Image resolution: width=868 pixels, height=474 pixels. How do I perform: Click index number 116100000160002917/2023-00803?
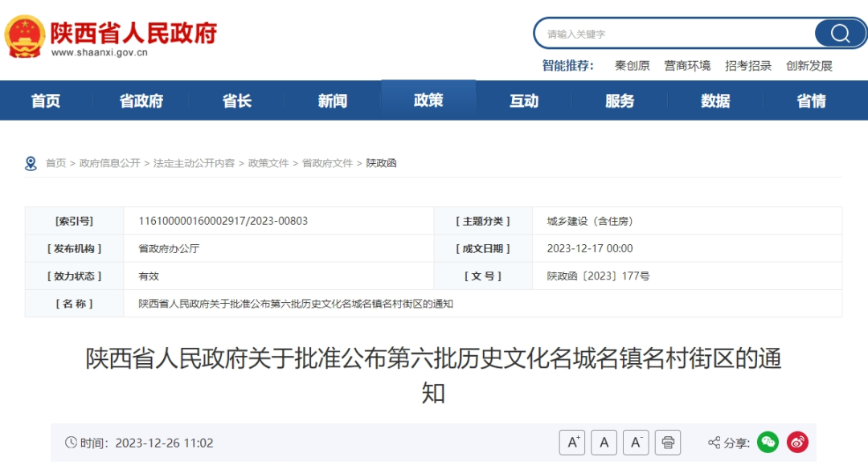point(223,221)
